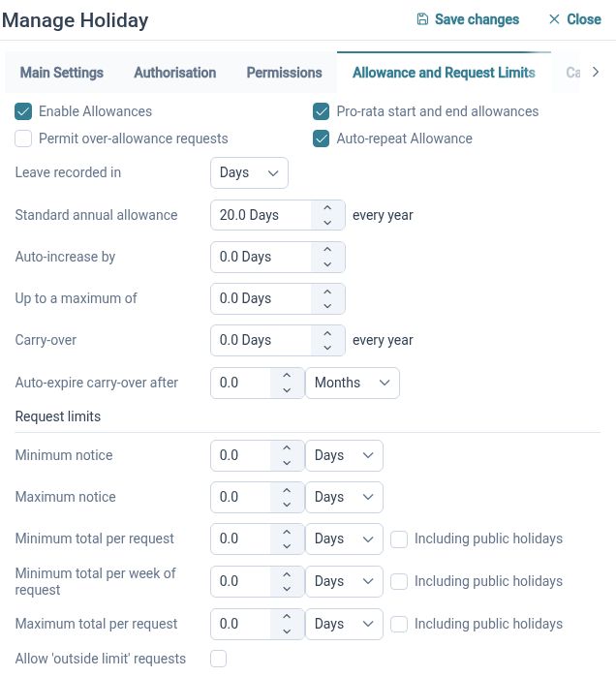Increase Maximum notice value with up arrow

click(287, 490)
